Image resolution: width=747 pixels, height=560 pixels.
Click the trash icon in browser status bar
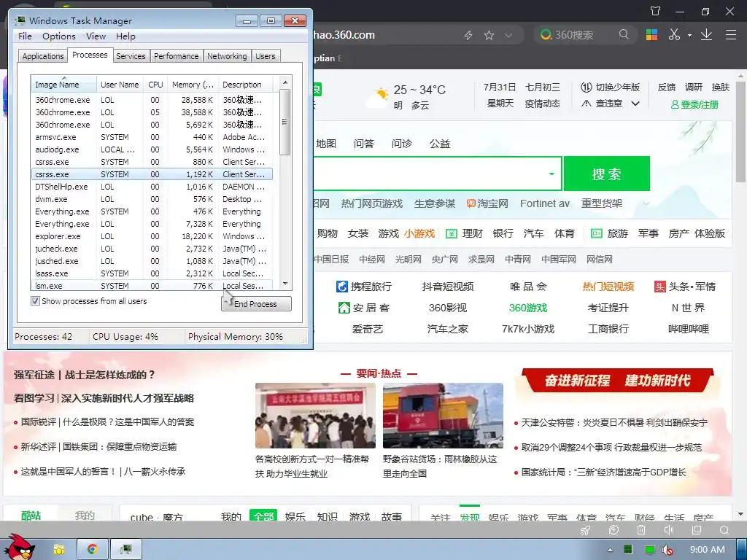(641, 530)
